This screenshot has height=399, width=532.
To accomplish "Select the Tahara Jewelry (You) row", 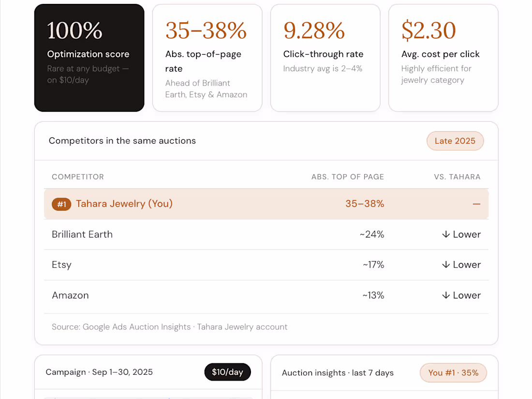I will click(x=266, y=204).
